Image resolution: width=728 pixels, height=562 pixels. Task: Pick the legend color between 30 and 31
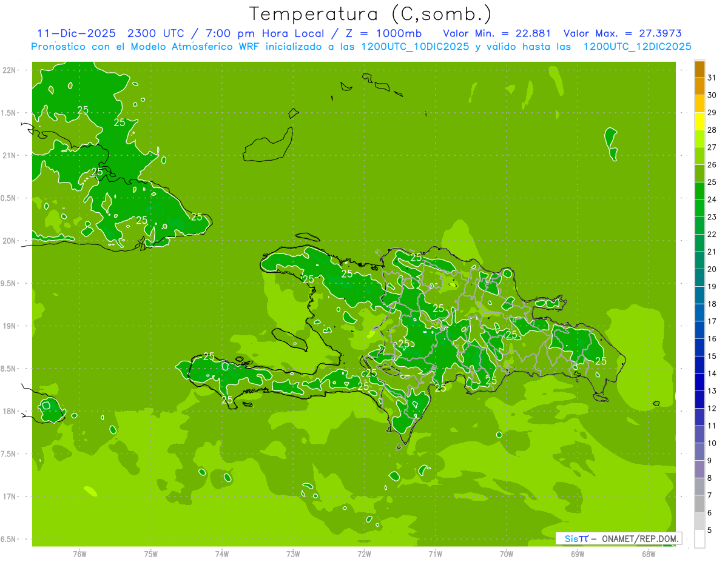699,86
